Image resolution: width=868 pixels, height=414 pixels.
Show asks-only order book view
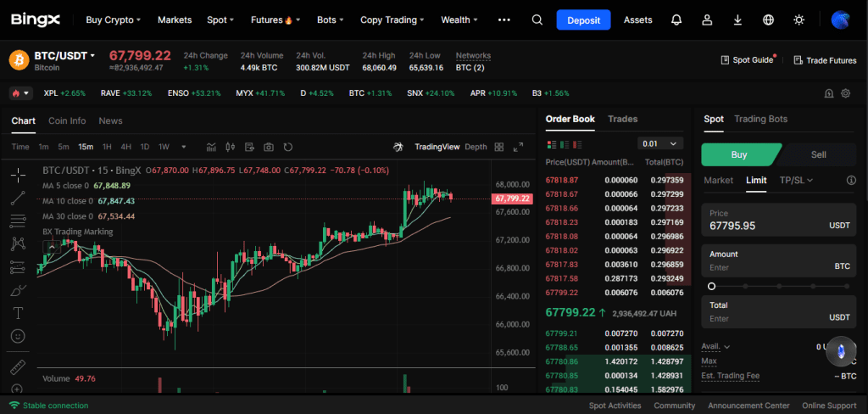[578, 145]
